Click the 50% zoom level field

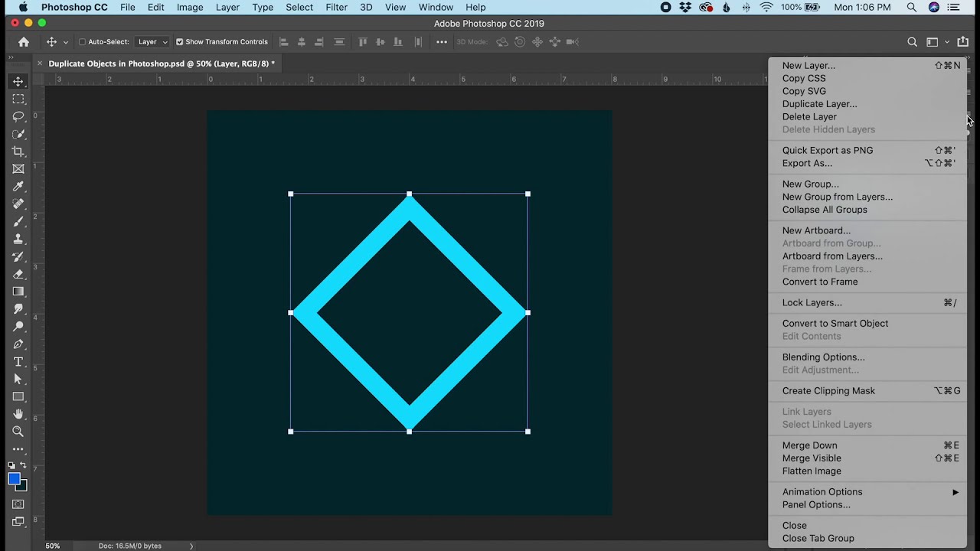(x=52, y=546)
